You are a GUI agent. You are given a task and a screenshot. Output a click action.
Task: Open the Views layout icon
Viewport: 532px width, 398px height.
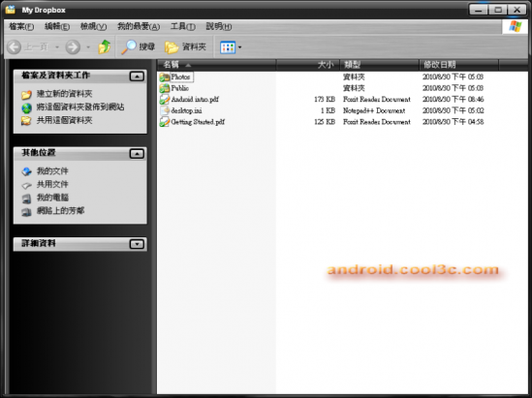click(x=228, y=47)
